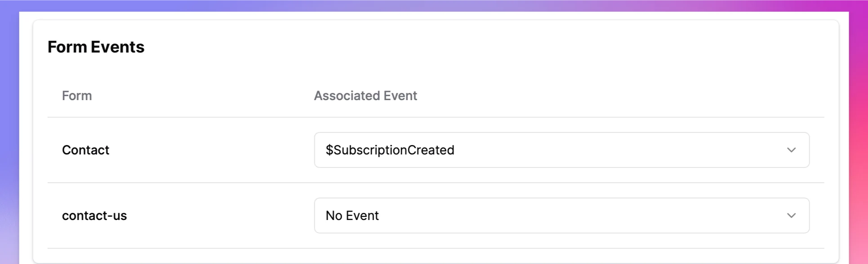Click the Form column header
Viewport: 868px width, 264px height.
tap(77, 96)
